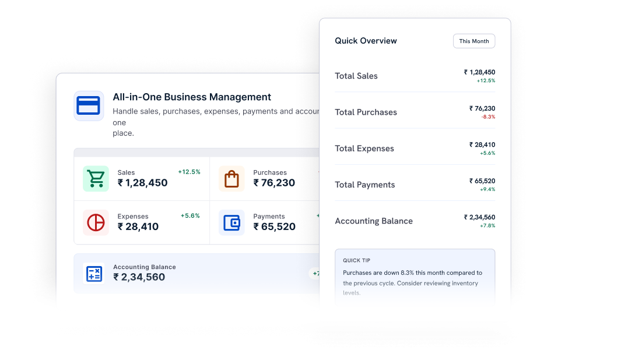The width and height of the screenshot is (621, 364).
Task: Click the Expenses +5.6% change badge
Action: (x=190, y=215)
